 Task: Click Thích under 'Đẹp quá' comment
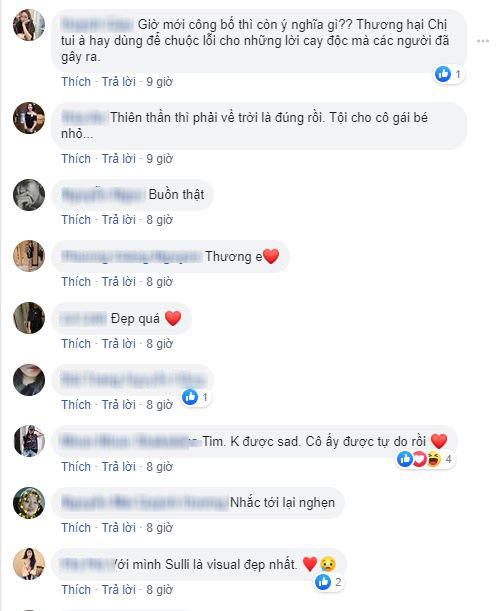(76, 344)
